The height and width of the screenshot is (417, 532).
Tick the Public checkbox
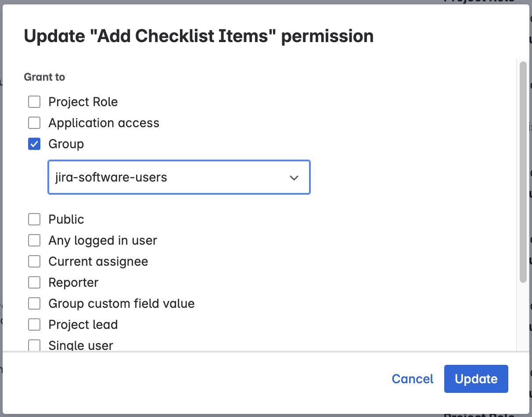pyautogui.click(x=34, y=220)
